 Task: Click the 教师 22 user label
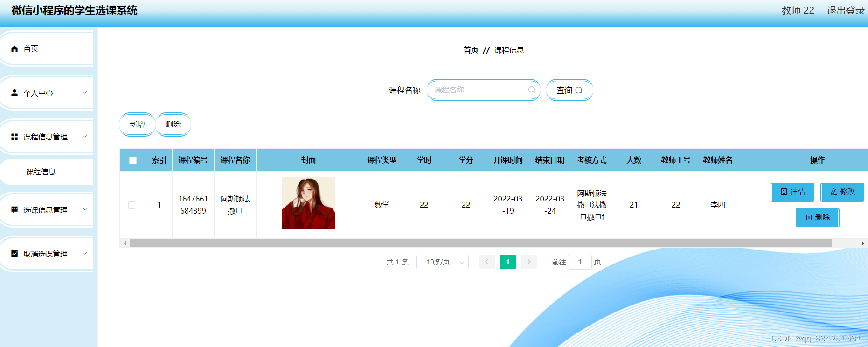pyautogui.click(x=798, y=10)
